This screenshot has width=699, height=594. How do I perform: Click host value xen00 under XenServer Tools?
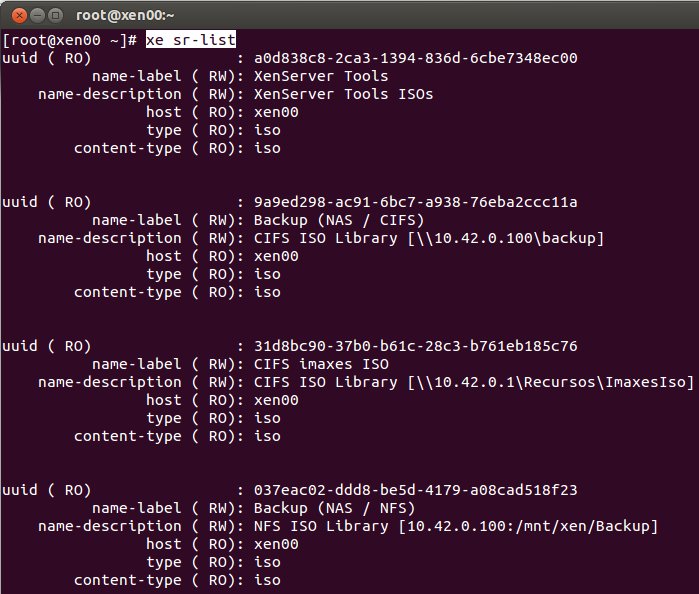coord(276,112)
